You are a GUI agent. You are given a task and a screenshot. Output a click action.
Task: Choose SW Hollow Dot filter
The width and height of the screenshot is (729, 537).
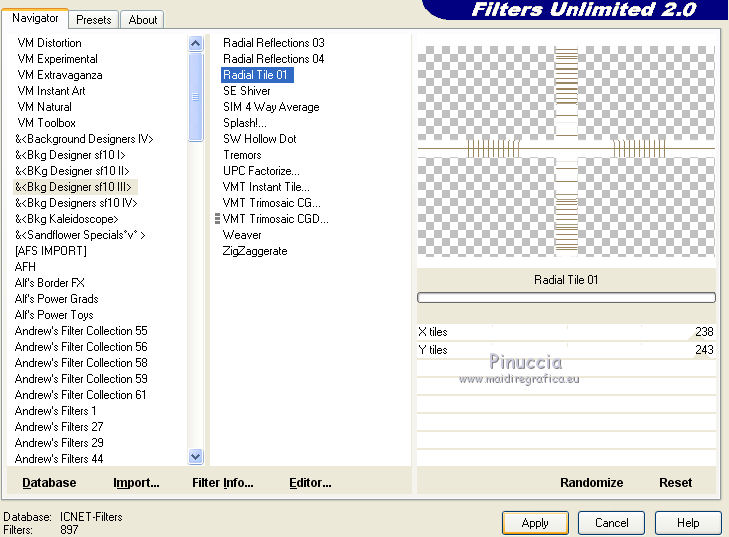click(259, 139)
